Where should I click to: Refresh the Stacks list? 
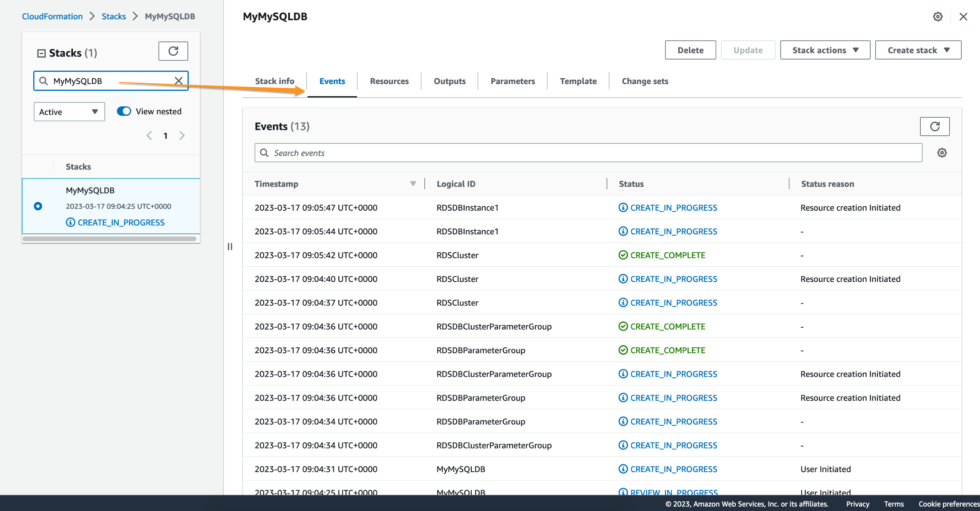click(x=173, y=51)
